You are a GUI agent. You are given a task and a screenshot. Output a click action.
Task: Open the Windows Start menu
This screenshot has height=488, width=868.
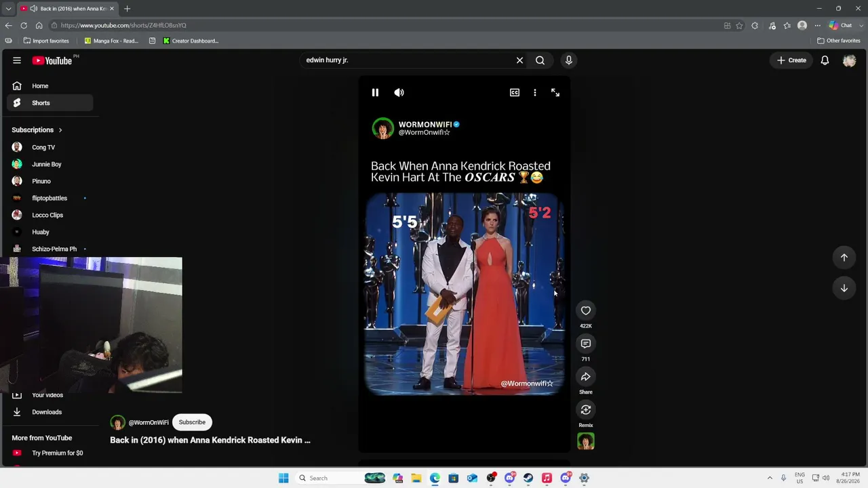tap(283, 479)
